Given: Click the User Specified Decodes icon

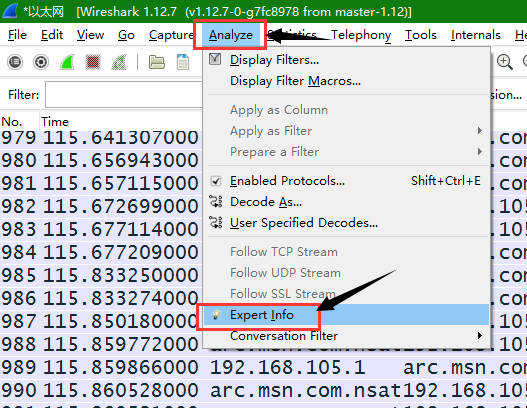Looking at the screenshot, I should click(x=215, y=222).
